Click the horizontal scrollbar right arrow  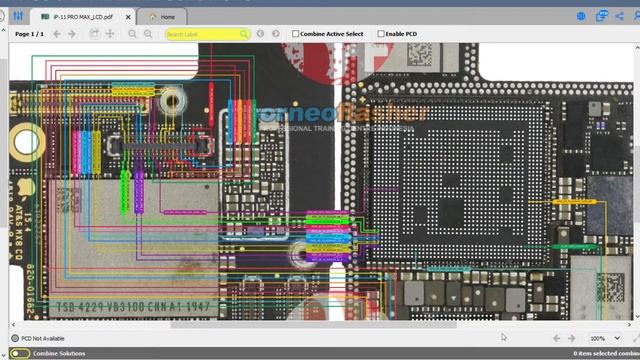[629, 325]
